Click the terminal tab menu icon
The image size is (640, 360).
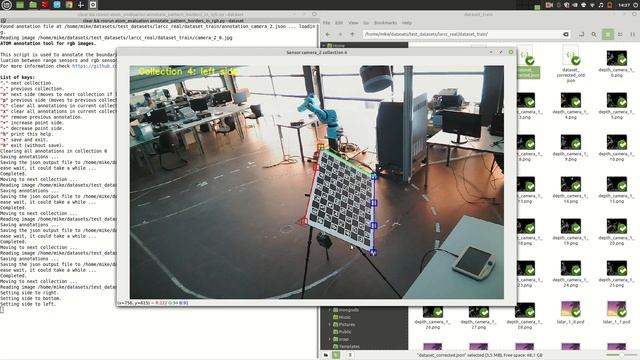3,20
